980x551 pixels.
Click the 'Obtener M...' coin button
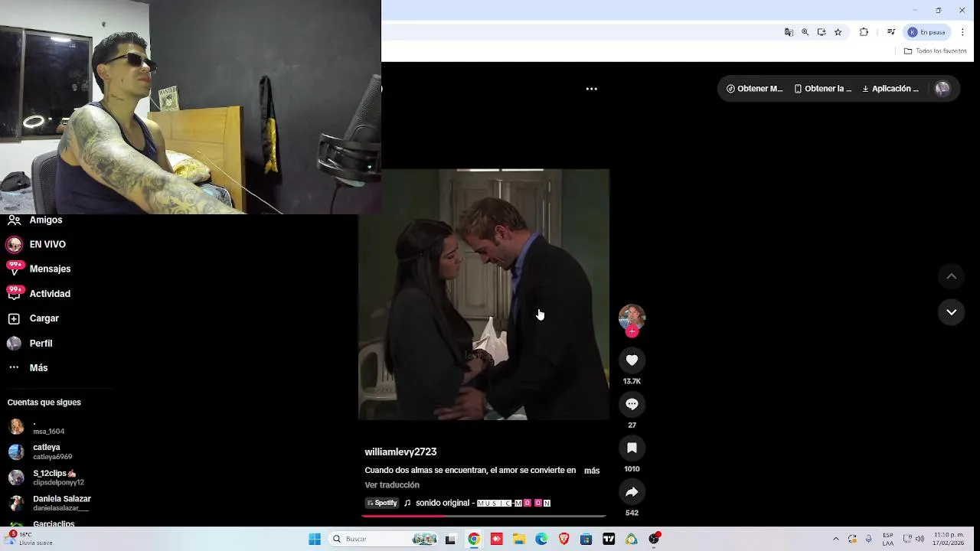[754, 89]
